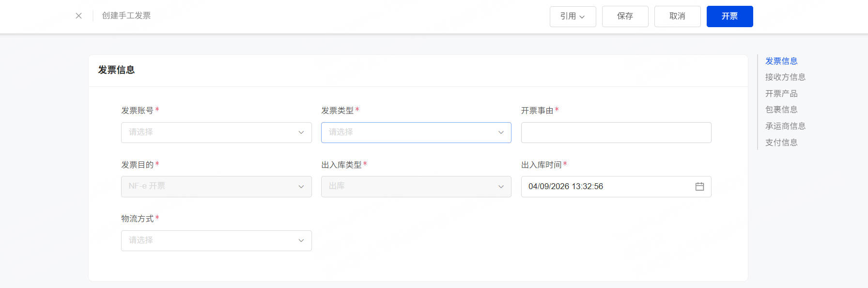Click the blue 开票 button
The width and height of the screenshot is (868, 288).
click(x=729, y=16)
